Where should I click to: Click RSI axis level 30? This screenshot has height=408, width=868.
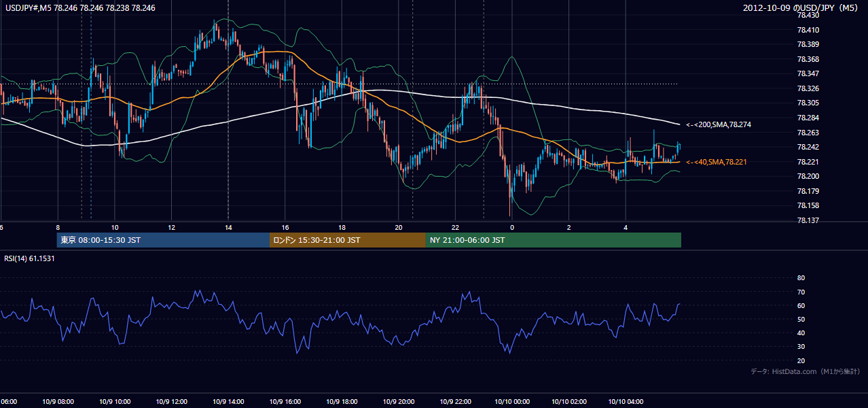point(801,347)
